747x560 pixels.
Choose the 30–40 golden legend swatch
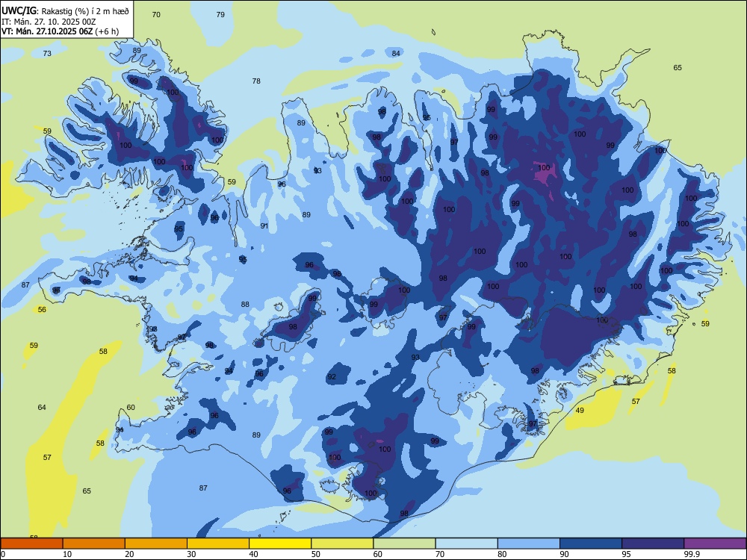tap(218, 544)
